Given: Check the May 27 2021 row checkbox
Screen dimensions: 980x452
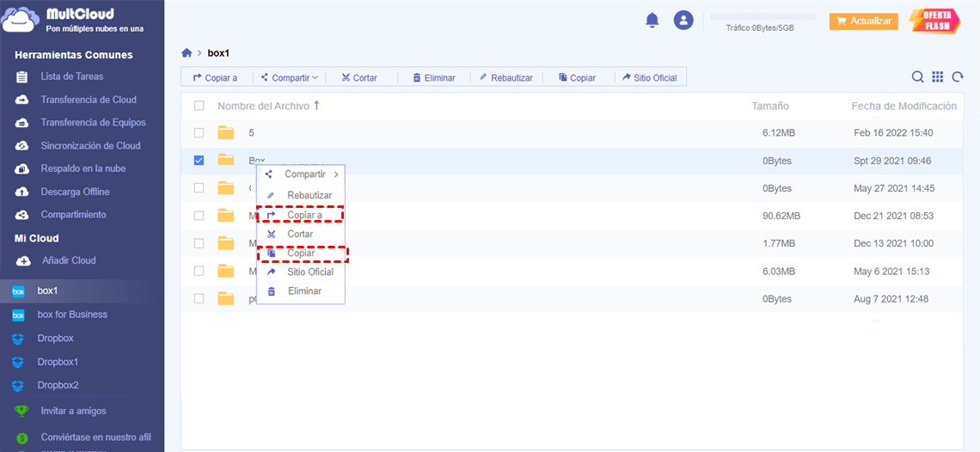Looking at the screenshot, I should [x=199, y=187].
